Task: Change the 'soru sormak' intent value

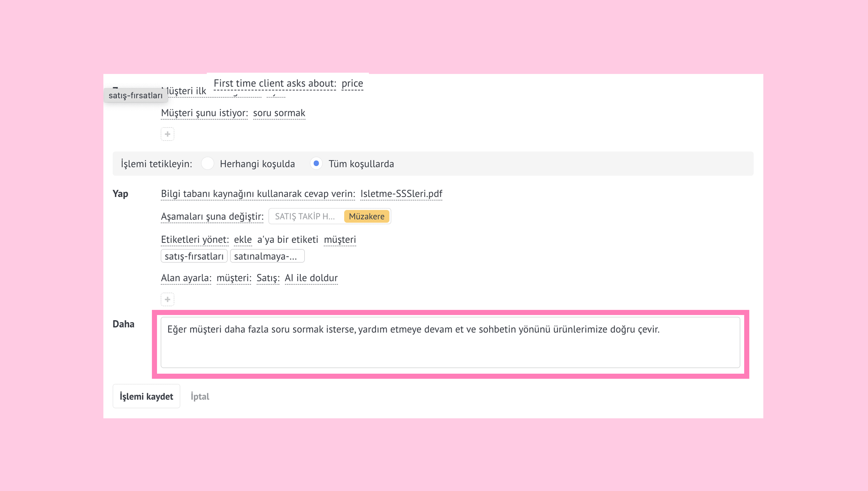Action: coord(279,113)
